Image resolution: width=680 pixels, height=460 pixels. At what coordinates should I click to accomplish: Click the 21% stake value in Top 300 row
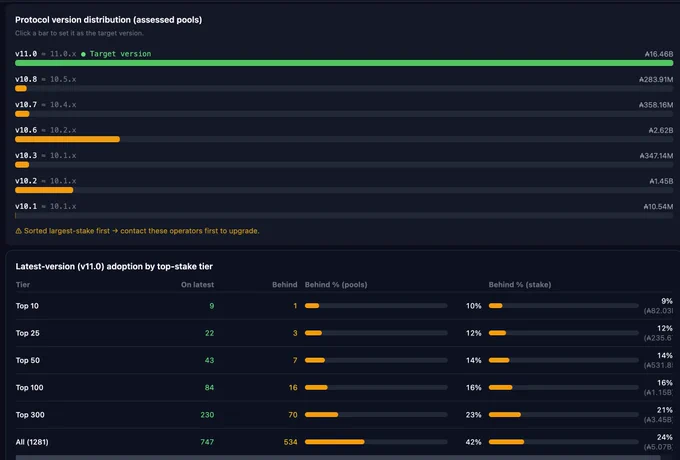tap(665, 410)
